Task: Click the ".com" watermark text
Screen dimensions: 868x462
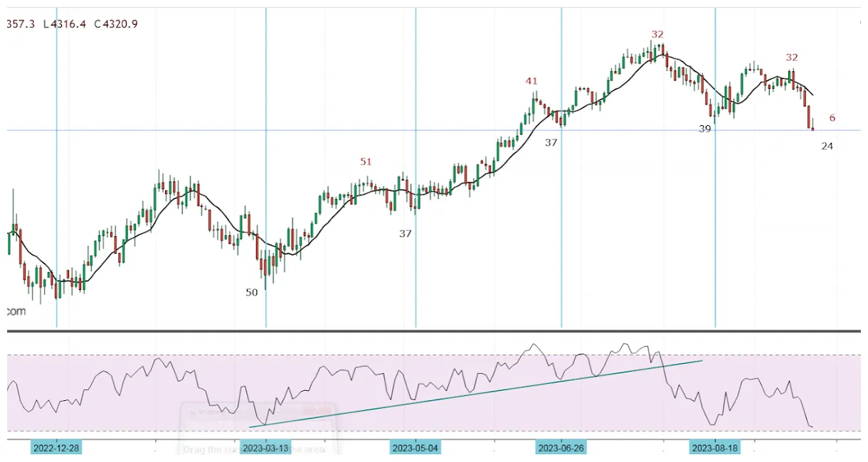Action: [15, 311]
